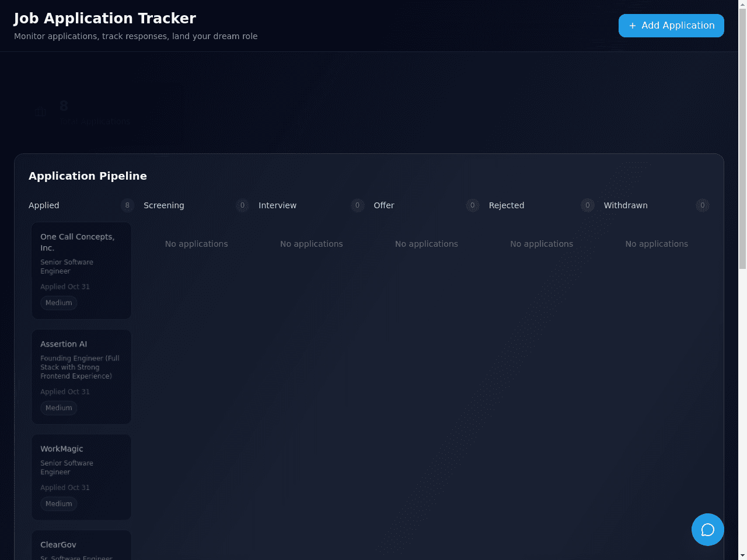Image resolution: width=747 pixels, height=560 pixels.
Task: Click the Applied column count badge 8
Action: (x=127, y=205)
